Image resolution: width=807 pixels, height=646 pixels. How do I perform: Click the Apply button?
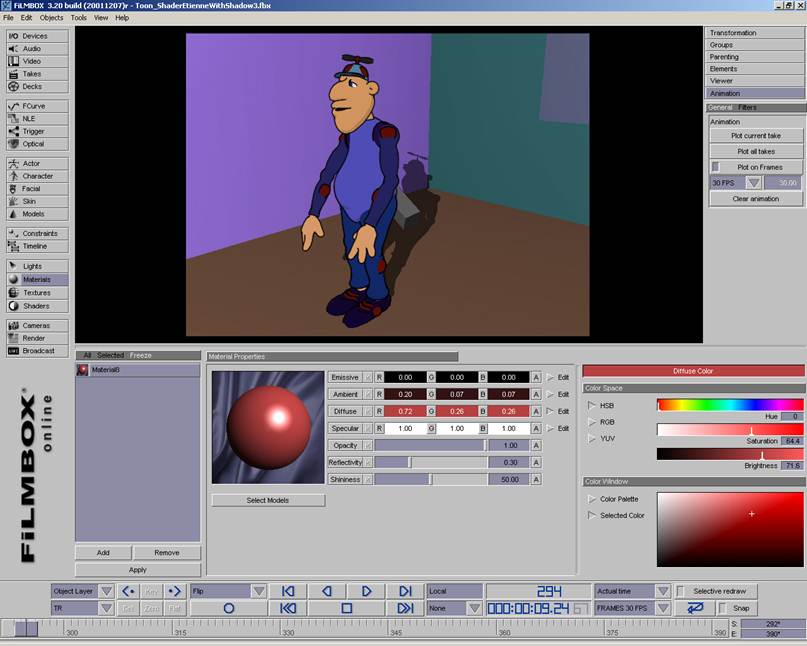138,570
